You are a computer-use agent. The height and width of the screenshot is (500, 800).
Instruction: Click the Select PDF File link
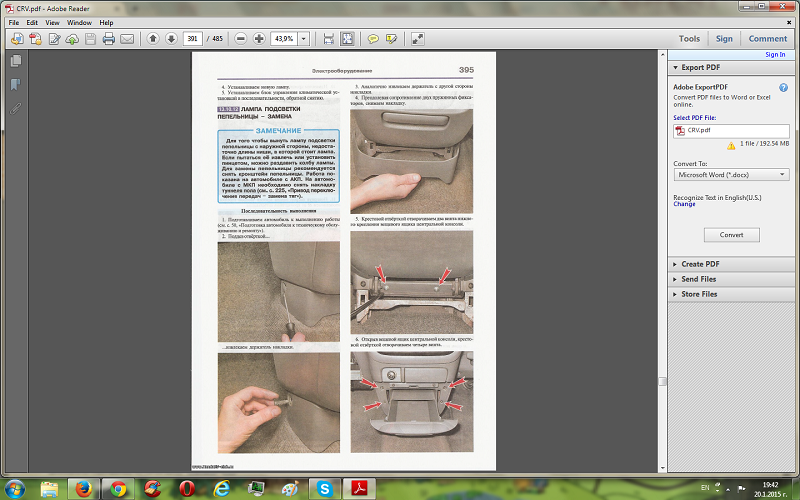click(x=694, y=118)
